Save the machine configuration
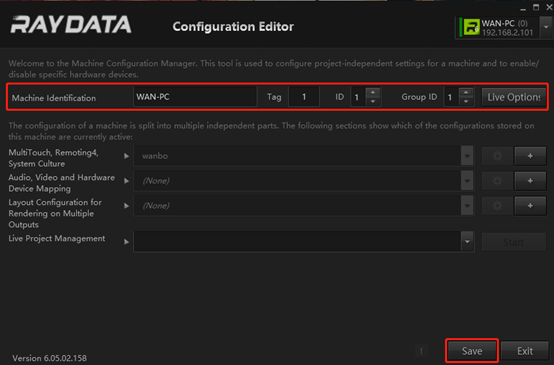554x365 pixels. pos(472,351)
